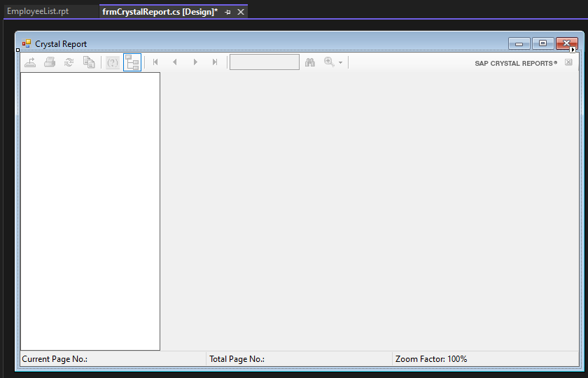
Task: Go to first page arrow
Action: pos(155,62)
